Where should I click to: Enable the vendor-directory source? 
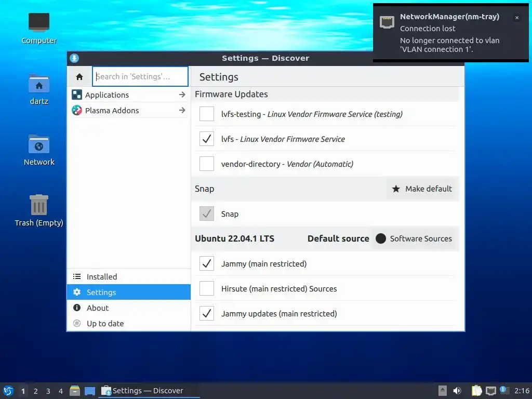(207, 164)
